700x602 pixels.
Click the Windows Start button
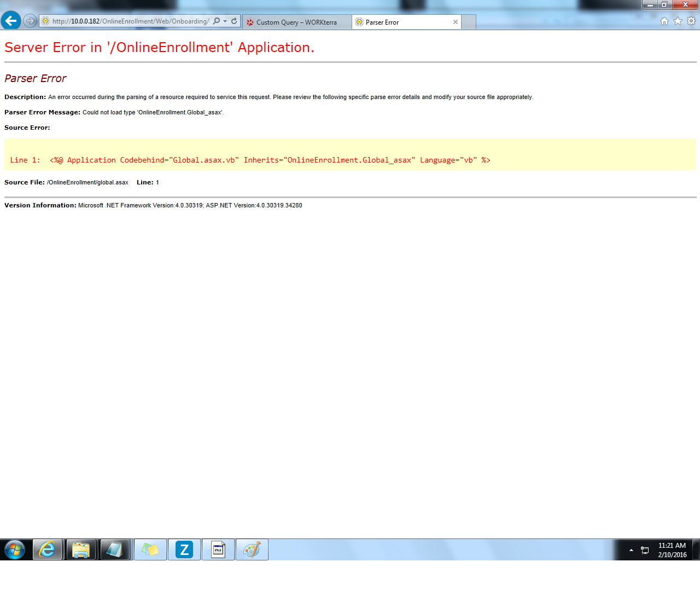pos(15,549)
